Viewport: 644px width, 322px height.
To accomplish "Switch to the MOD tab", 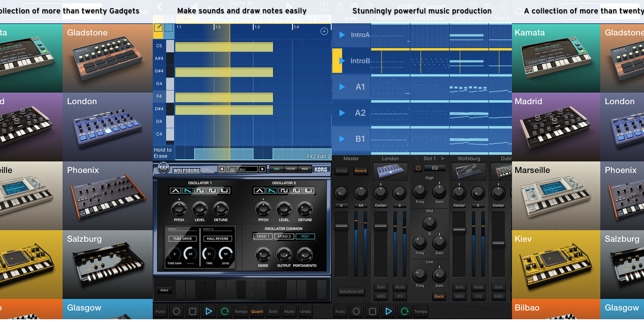I will click(x=305, y=169).
